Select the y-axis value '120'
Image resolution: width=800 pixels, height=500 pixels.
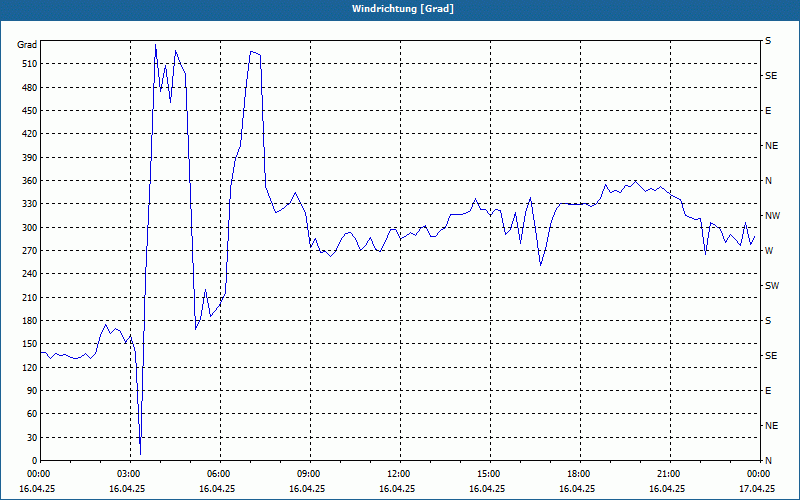[x=30, y=367]
